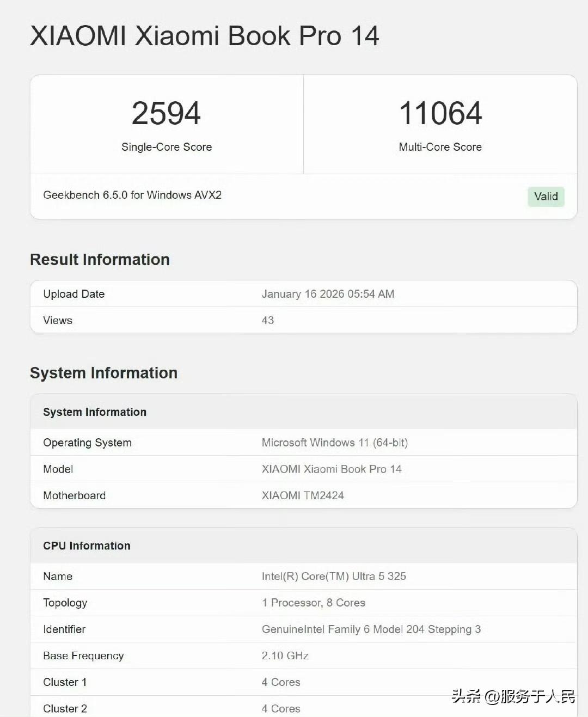Click the Base Frequency label
This screenshot has height=717, width=588.
pos(83,655)
